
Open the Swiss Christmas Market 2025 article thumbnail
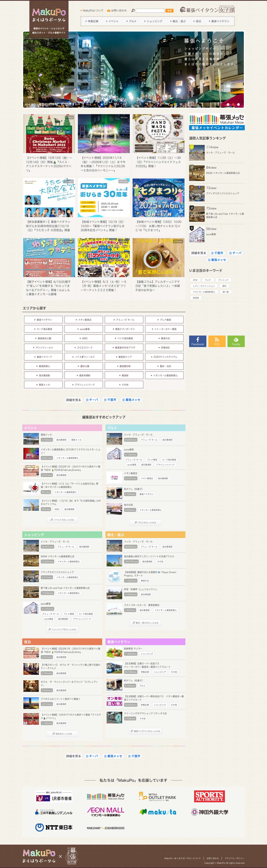tap(49, 133)
